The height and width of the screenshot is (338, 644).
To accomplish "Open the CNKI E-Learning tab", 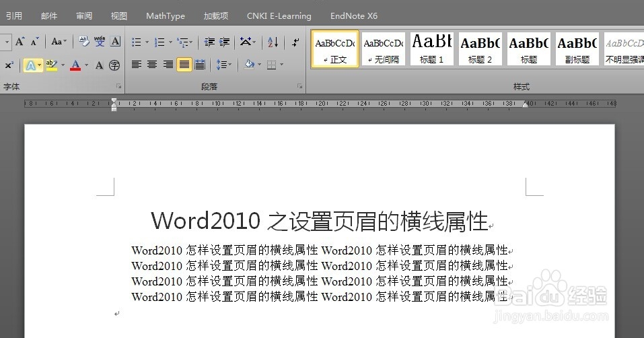I will (x=279, y=16).
